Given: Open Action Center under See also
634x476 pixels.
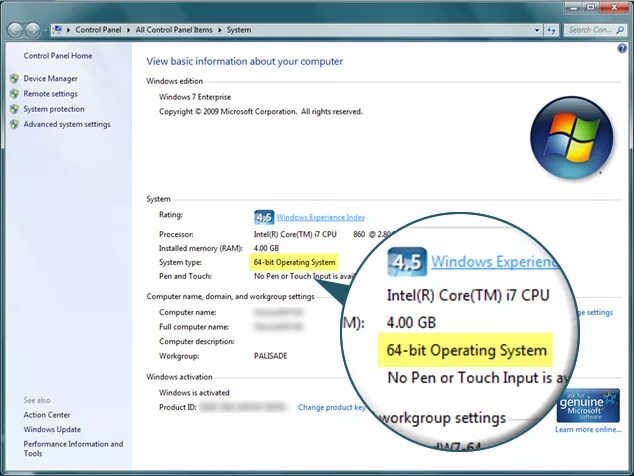Looking at the screenshot, I should pyautogui.click(x=46, y=415).
